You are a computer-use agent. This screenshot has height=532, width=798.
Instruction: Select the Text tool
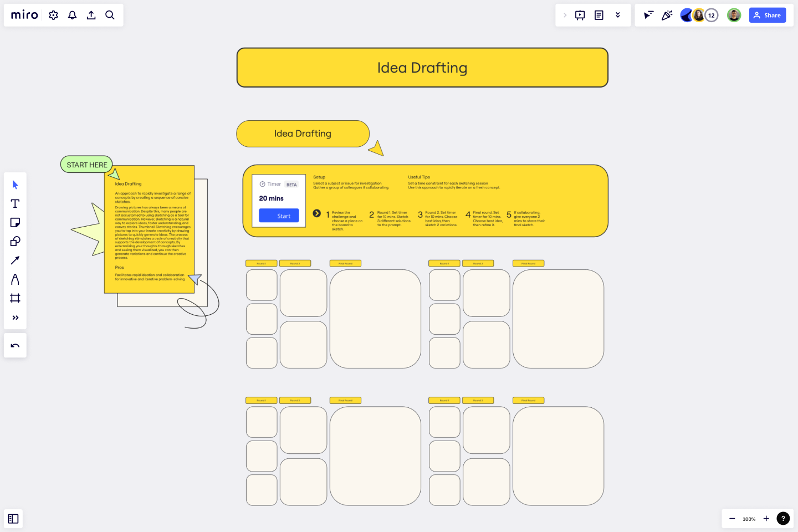[15, 203]
